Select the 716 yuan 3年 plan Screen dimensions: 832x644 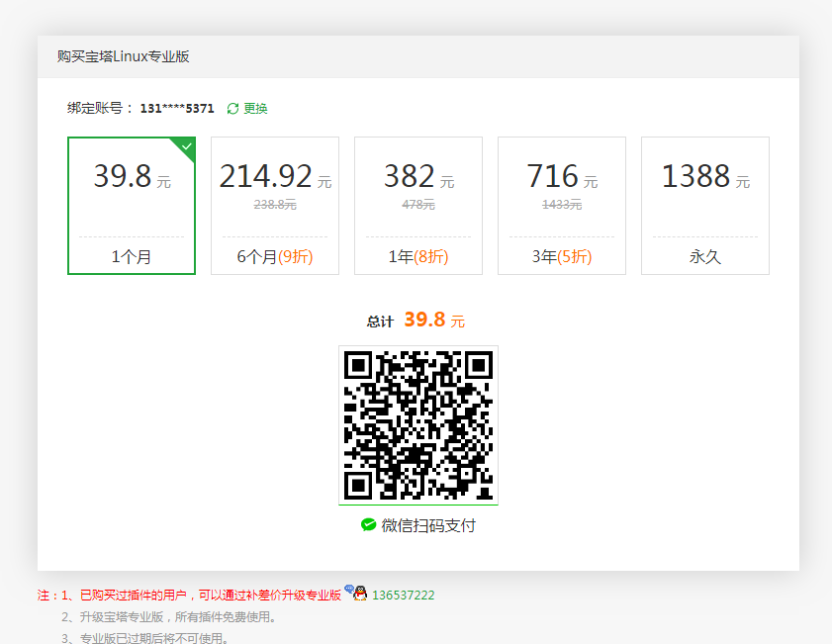(562, 206)
